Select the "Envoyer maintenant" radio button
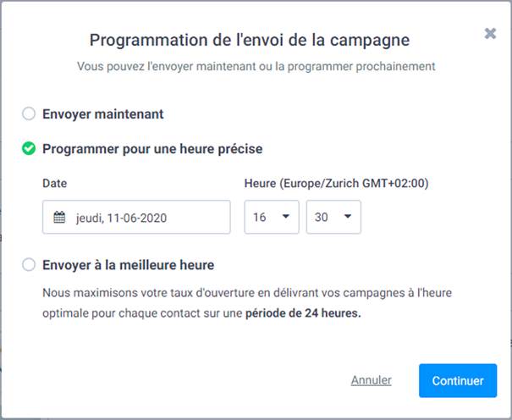Screen dimensions: 512x420 click(x=29, y=113)
